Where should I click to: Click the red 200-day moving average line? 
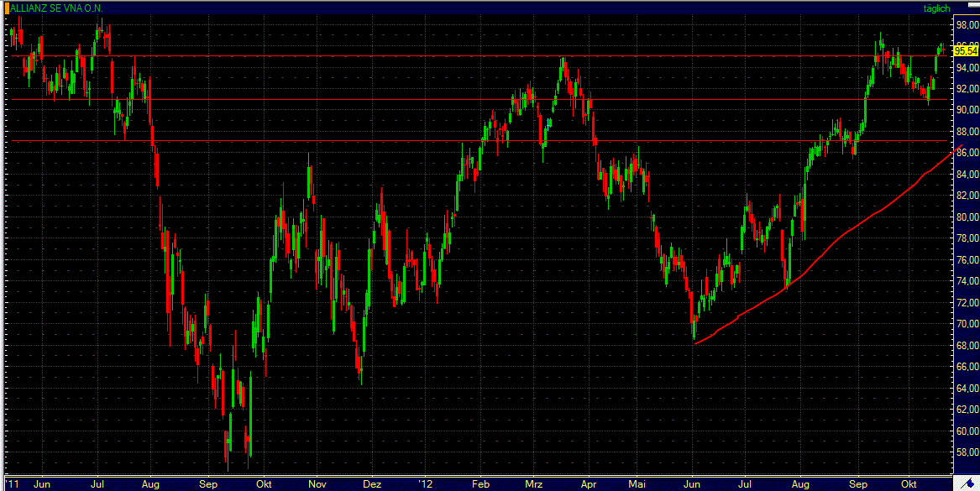(840, 235)
